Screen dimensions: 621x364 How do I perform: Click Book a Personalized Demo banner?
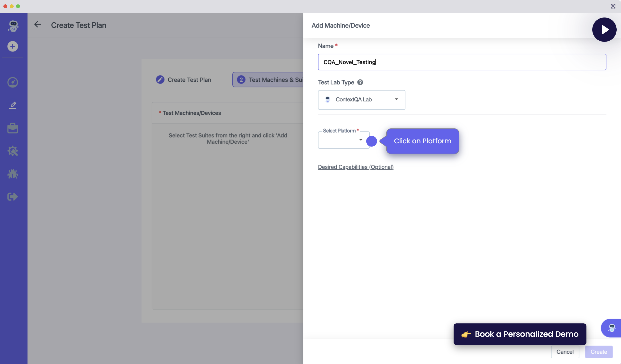(x=520, y=334)
